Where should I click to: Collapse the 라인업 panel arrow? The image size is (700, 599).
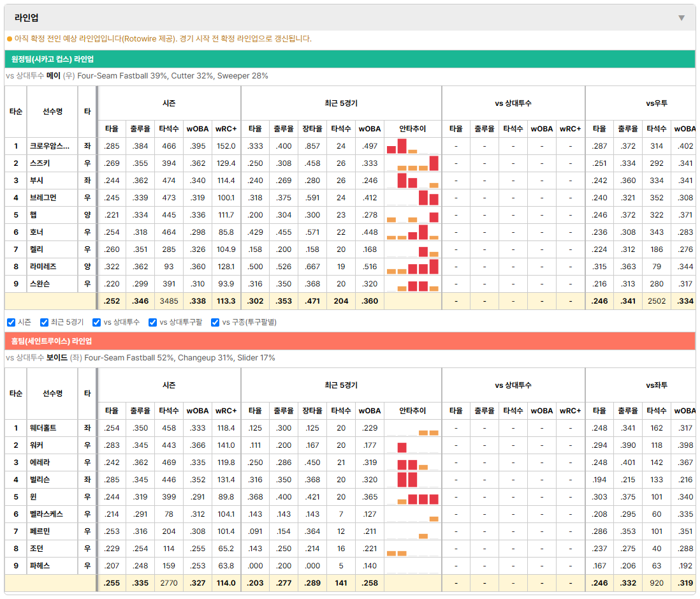click(682, 18)
